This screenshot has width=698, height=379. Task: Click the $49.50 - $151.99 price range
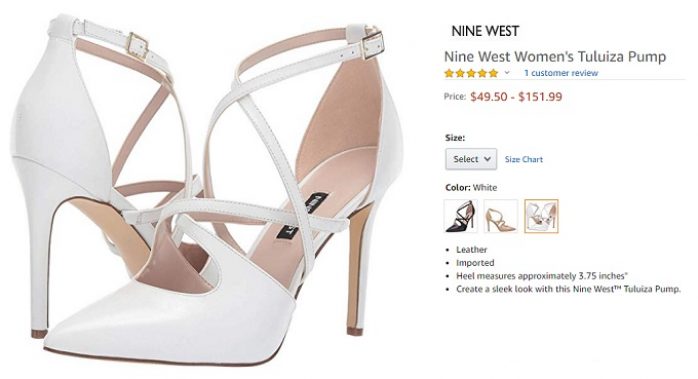(x=516, y=97)
